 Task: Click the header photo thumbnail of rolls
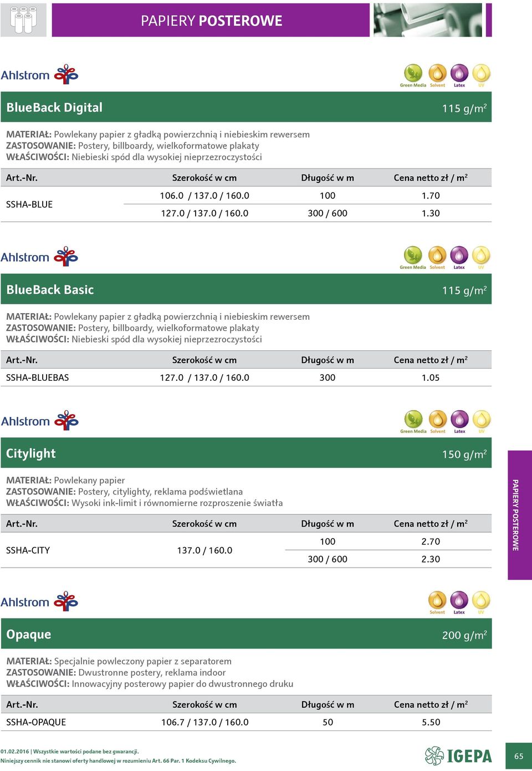click(x=428, y=21)
